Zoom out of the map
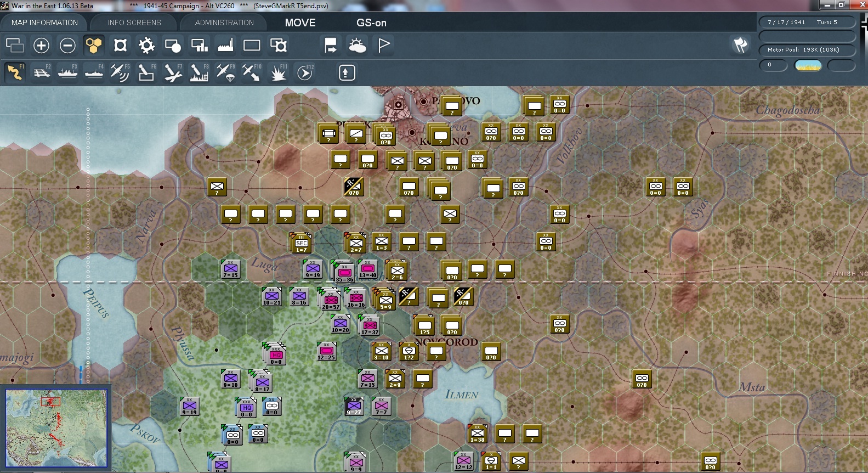 point(67,45)
